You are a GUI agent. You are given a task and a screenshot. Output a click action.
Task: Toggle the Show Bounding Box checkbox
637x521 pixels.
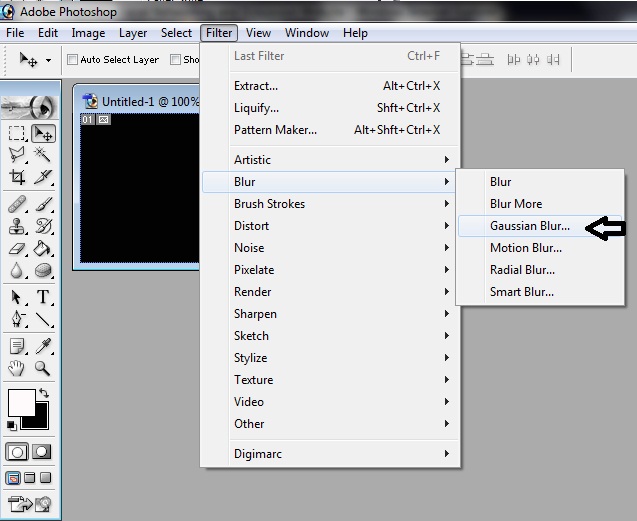tap(176, 60)
